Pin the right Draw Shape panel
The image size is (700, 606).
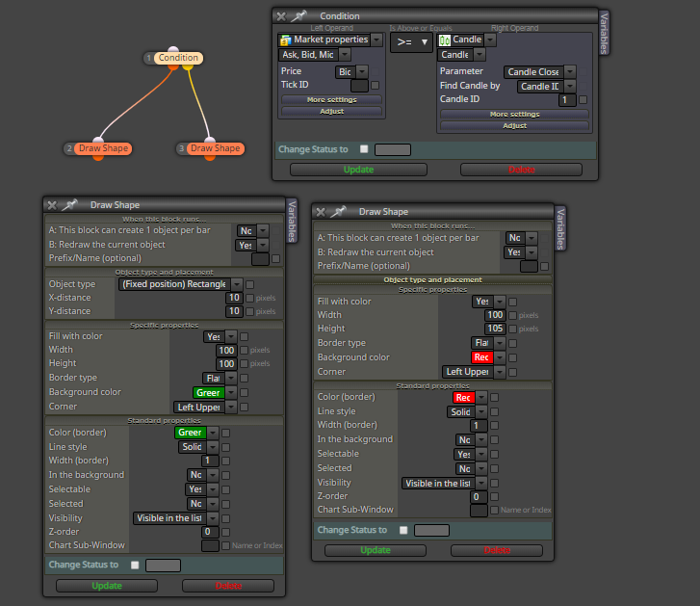click(338, 212)
